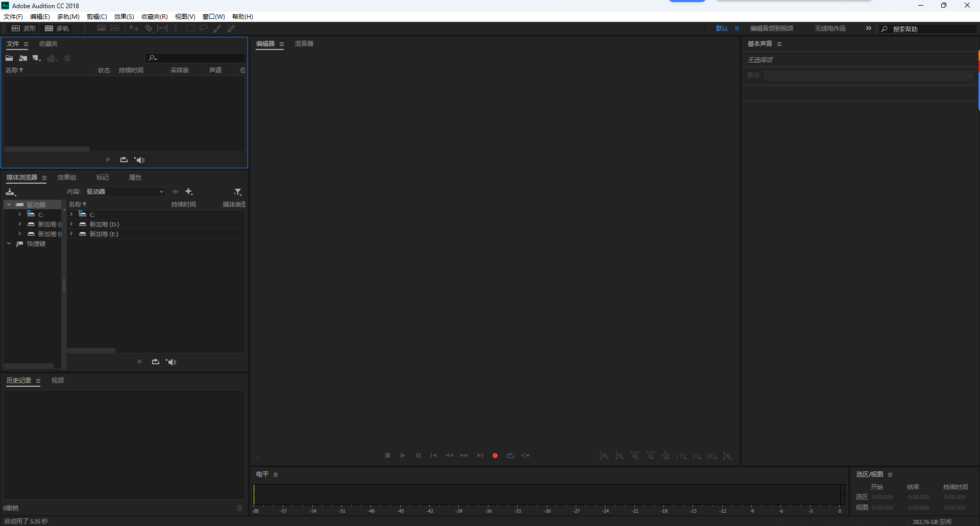Click the Open File icon in Files panel

pos(9,58)
